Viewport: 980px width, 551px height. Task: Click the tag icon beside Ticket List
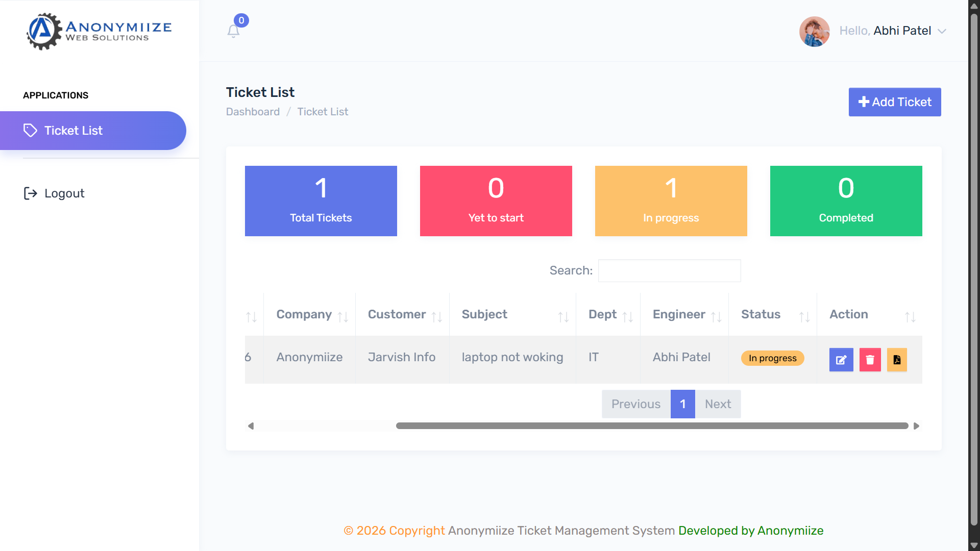pos(30,131)
